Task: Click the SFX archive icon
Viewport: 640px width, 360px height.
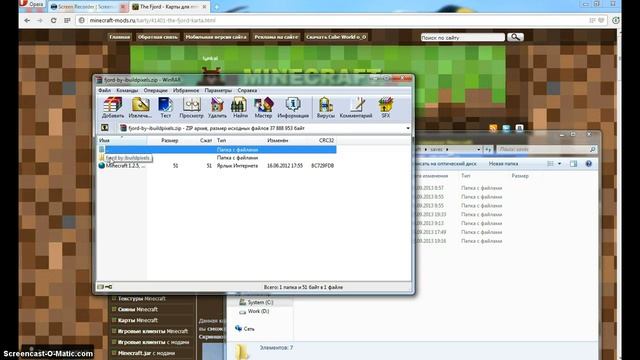Action: coord(386,108)
